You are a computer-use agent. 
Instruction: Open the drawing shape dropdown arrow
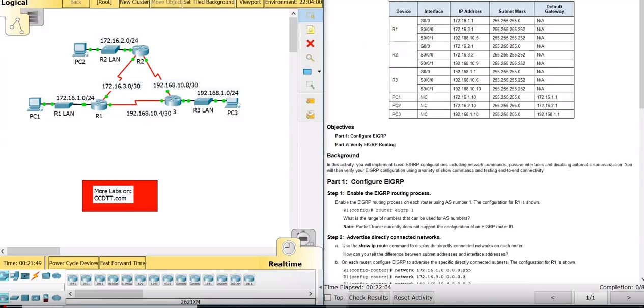(x=319, y=72)
